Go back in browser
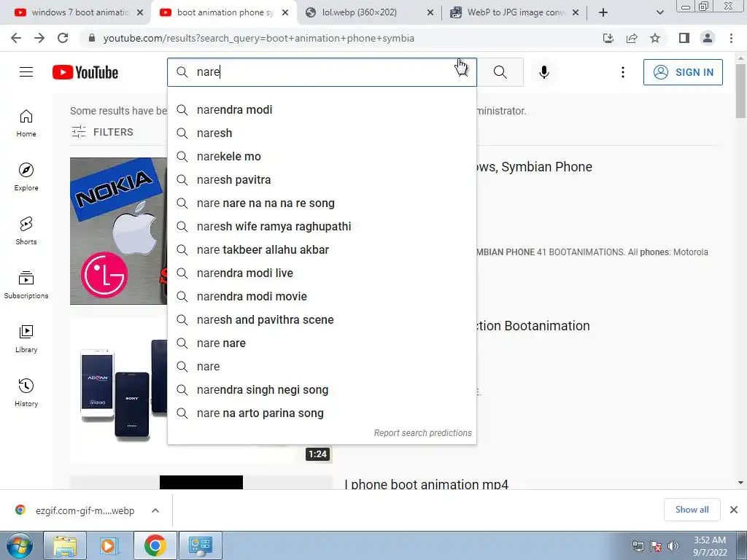The image size is (747, 560). pos(16,38)
